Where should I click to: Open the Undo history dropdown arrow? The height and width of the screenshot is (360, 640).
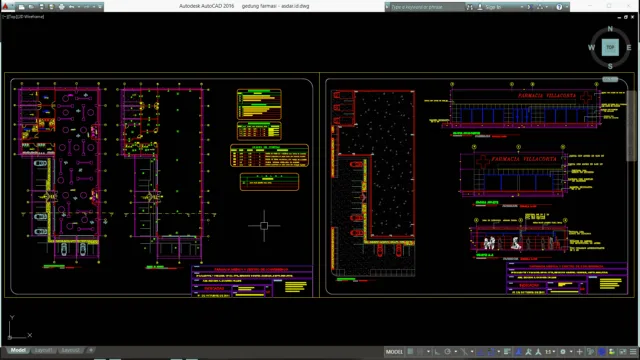(79, 7)
